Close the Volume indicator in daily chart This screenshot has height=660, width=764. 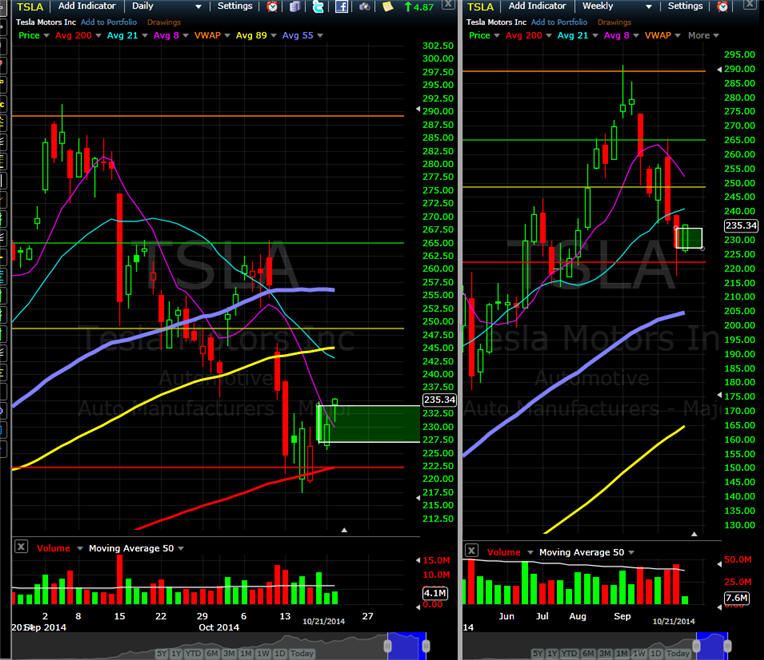coord(21,547)
